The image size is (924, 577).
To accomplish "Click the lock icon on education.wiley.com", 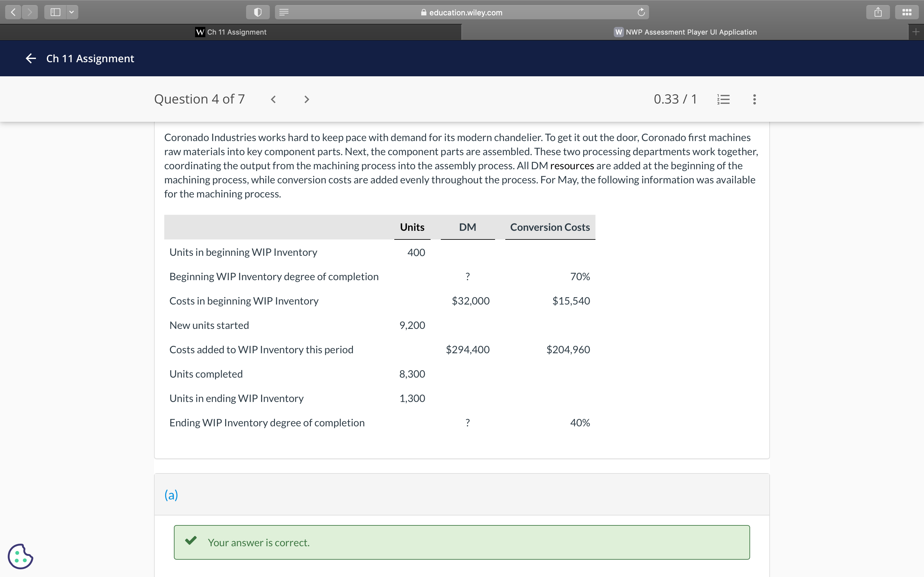I will coord(423,12).
